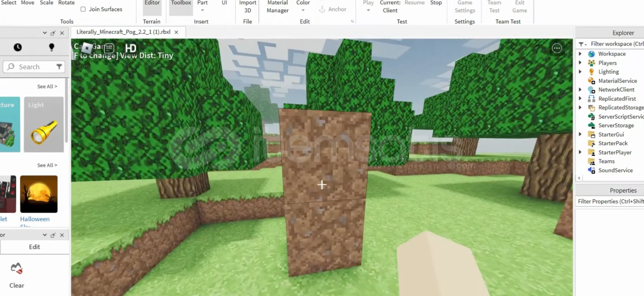The image size is (644, 296).
Task: Click the Lighting bulb icon in Explorer
Action: pos(591,72)
